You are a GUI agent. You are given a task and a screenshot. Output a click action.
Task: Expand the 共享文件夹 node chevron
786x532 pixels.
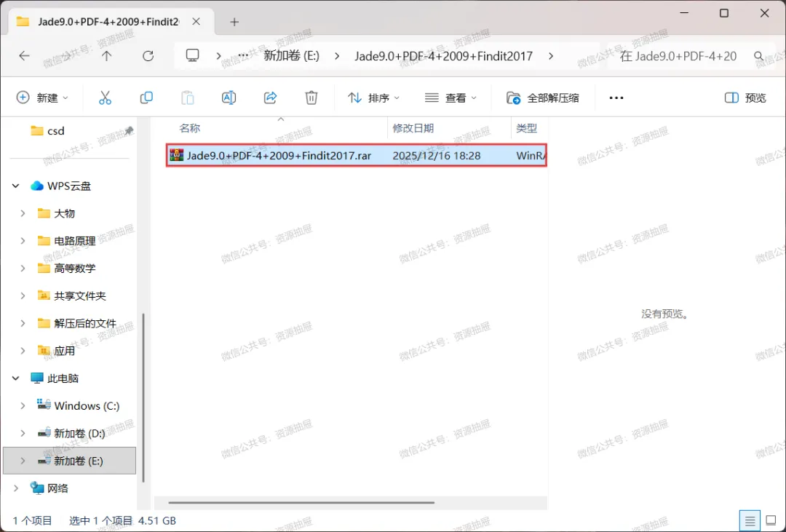[x=23, y=295]
